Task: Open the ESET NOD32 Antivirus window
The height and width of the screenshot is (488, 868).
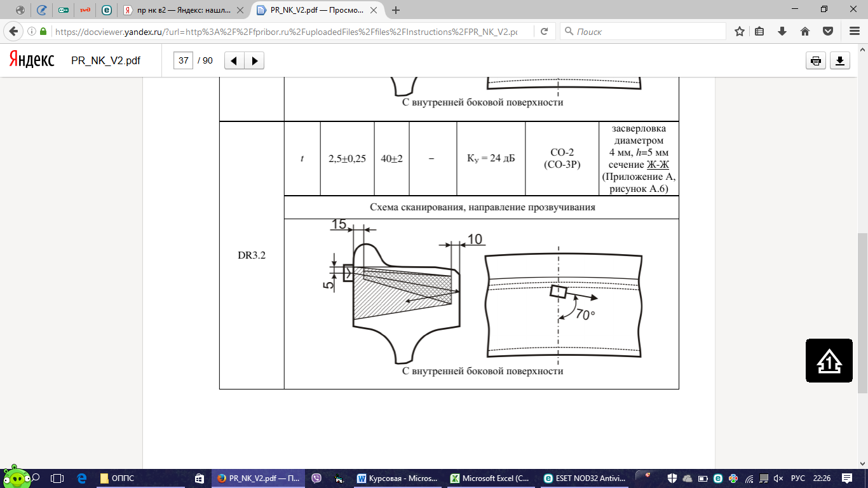Action: (x=585, y=478)
